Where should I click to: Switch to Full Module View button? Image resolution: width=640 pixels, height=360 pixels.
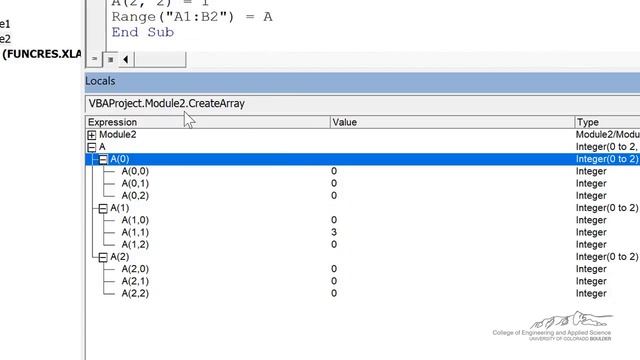(110, 60)
